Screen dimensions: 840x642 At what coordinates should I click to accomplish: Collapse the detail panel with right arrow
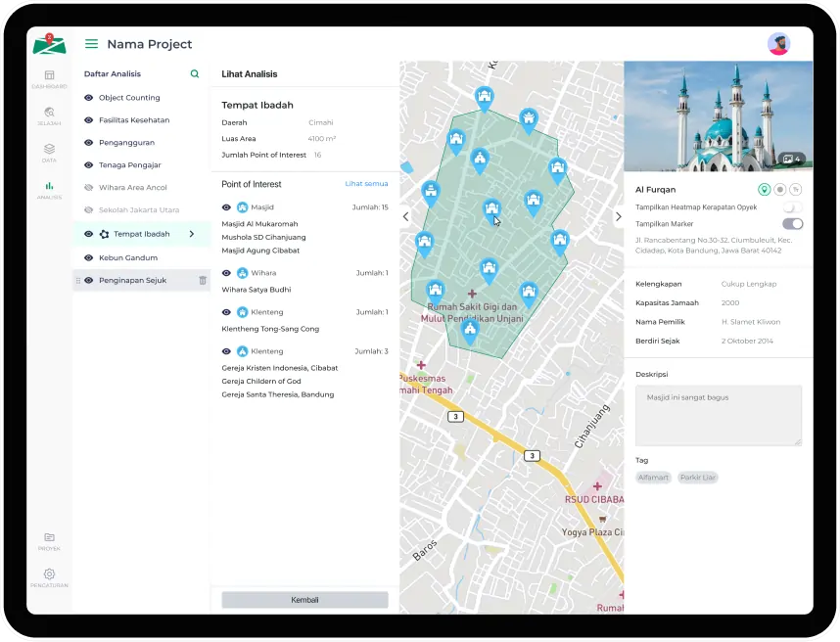618,217
